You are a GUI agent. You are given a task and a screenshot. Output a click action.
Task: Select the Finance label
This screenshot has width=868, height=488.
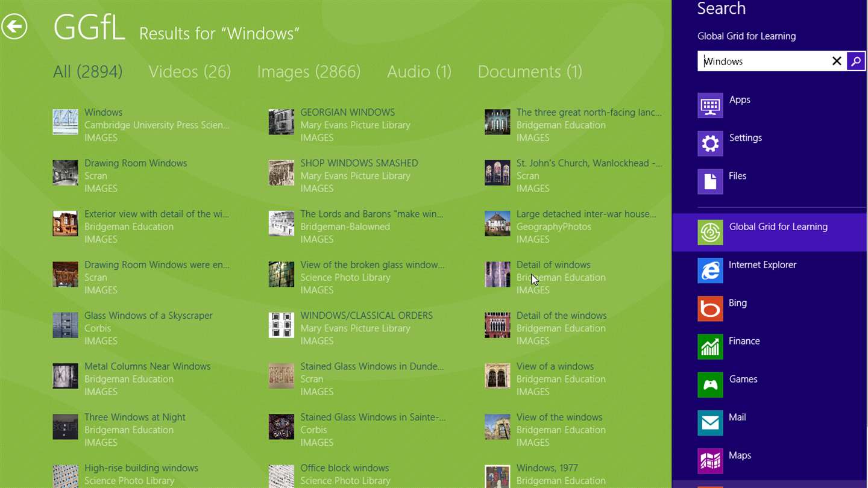pyautogui.click(x=744, y=341)
